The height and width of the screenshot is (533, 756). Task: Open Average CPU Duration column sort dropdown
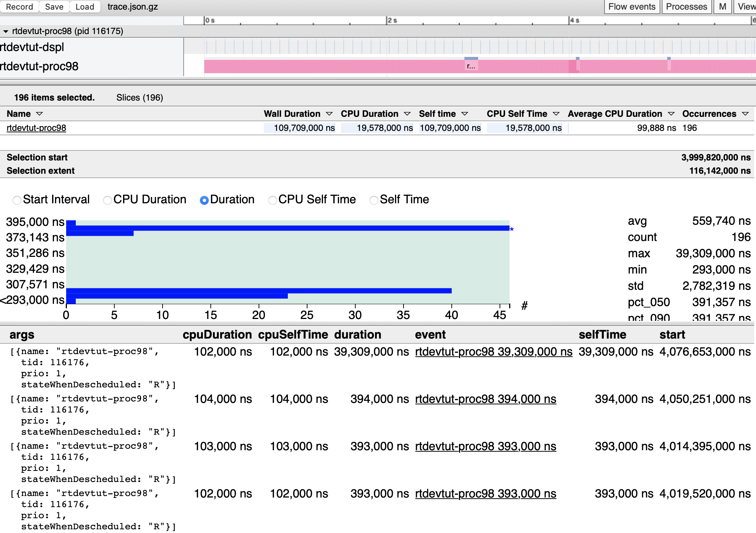(671, 114)
